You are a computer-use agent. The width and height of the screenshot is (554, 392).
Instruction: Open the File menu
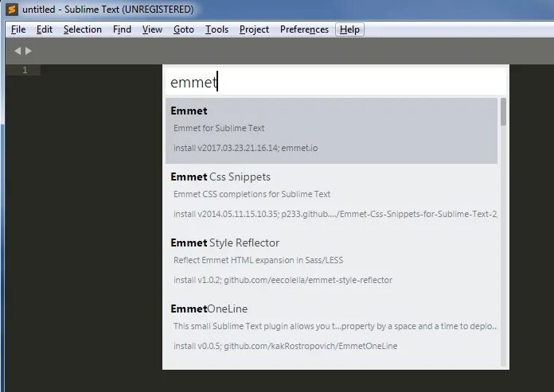pos(18,29)
